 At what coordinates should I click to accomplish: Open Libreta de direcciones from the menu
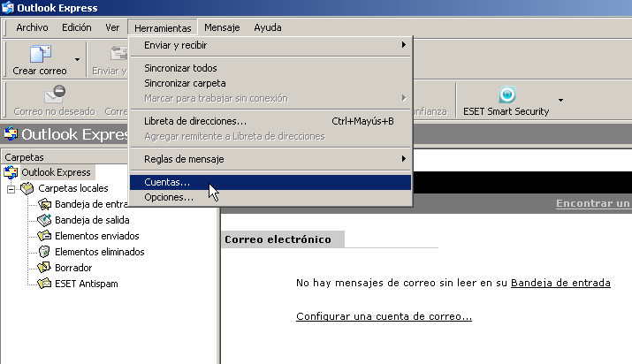pos(270,121)
